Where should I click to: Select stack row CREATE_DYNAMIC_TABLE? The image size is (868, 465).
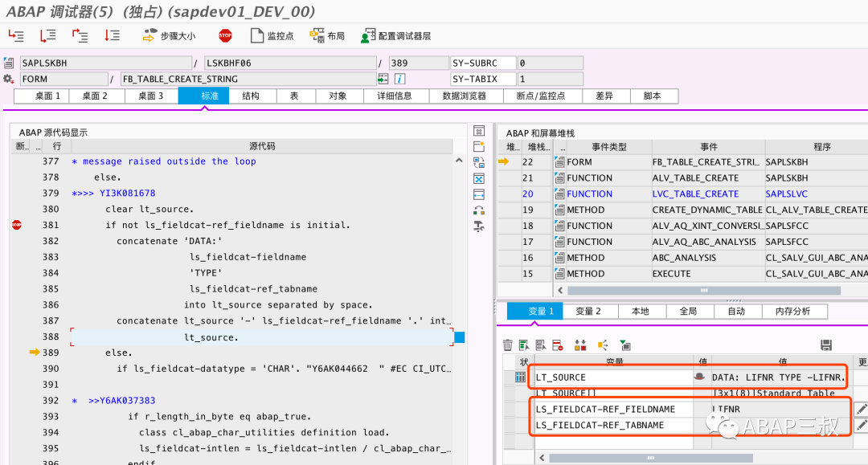coord(682,210)
